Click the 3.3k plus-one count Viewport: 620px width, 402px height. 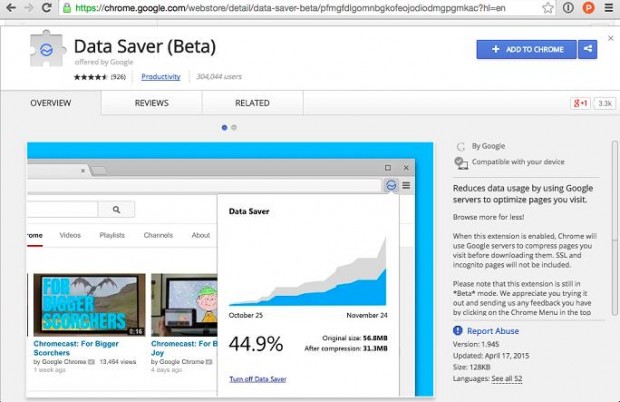tap(605, 103)
